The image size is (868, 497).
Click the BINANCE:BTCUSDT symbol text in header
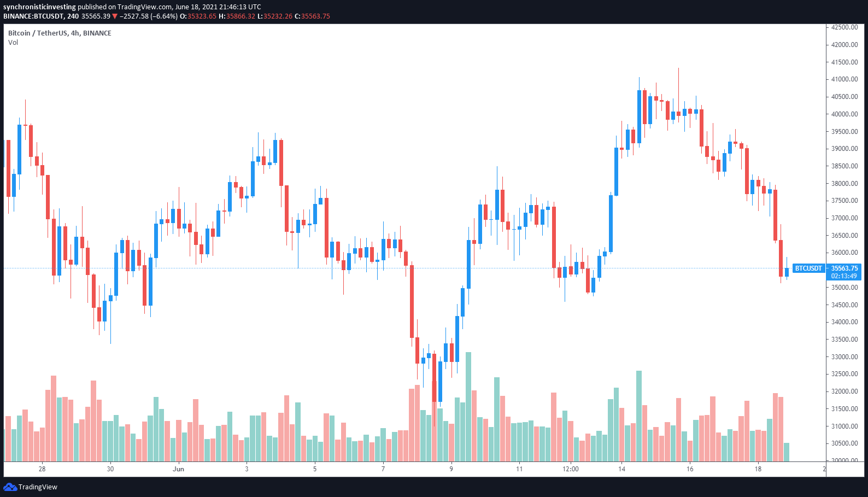[33, 16]
